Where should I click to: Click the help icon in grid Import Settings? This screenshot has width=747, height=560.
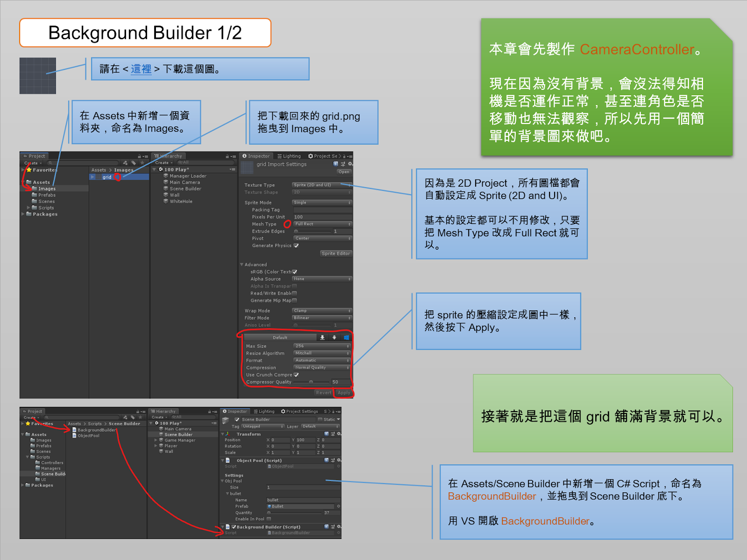pos(336,164)
